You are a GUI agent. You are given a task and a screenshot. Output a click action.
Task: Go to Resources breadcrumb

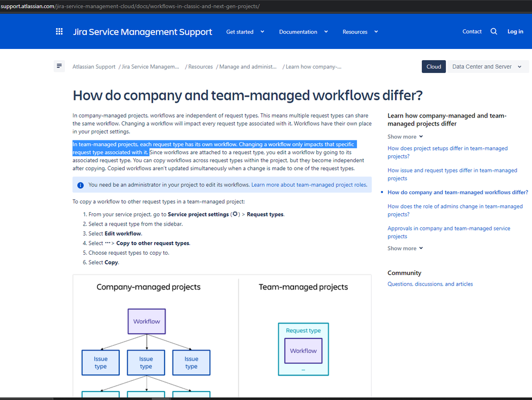pos(201,67)
